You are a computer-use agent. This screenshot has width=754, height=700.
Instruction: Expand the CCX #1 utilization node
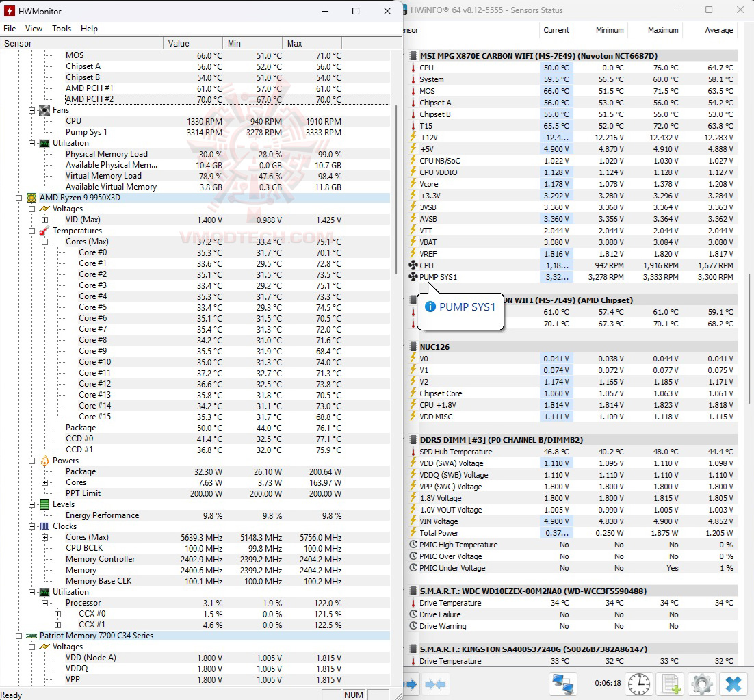pyautogui.click(x=57, y=625)
